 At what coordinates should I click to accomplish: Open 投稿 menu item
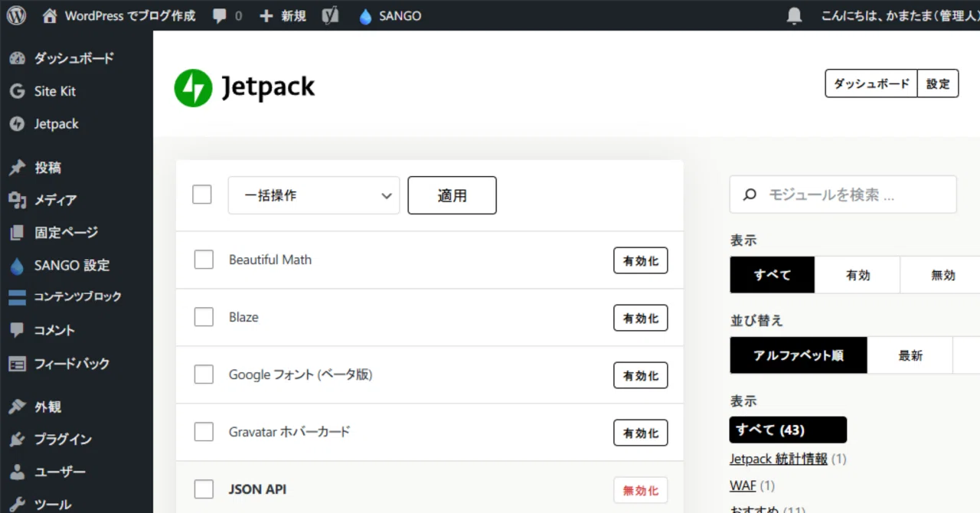tap(47, 168)
